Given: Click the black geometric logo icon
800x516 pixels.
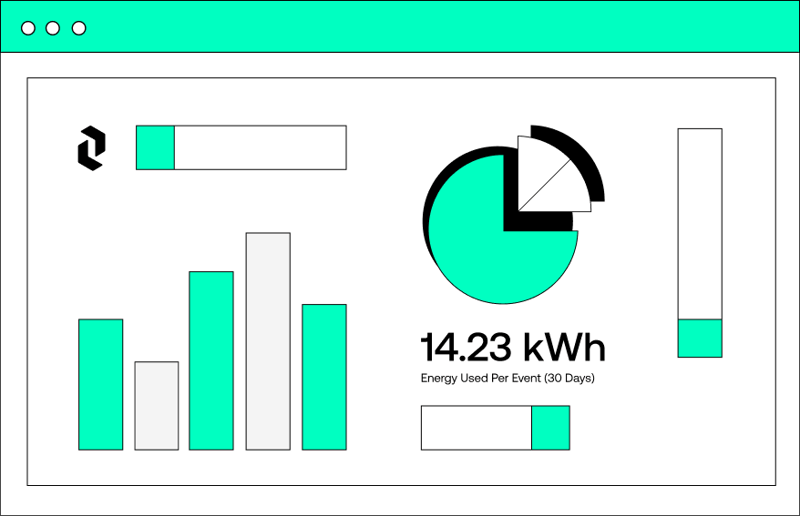Looking at the screenshot, I should click(92, 148).
